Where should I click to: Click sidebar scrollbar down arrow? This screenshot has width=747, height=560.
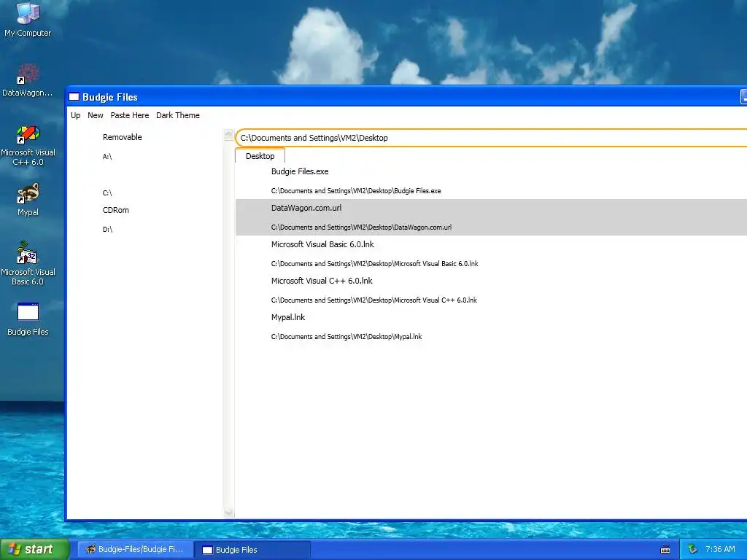[228, 513]
